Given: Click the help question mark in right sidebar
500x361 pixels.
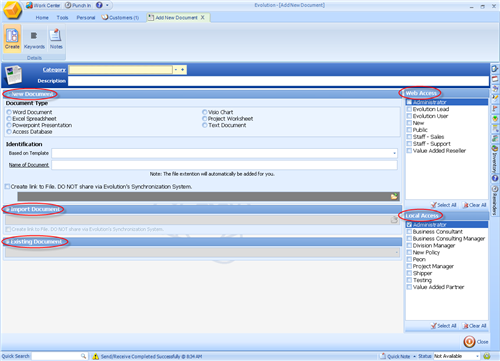Looking at the screenshot, I should coord(495,178).
